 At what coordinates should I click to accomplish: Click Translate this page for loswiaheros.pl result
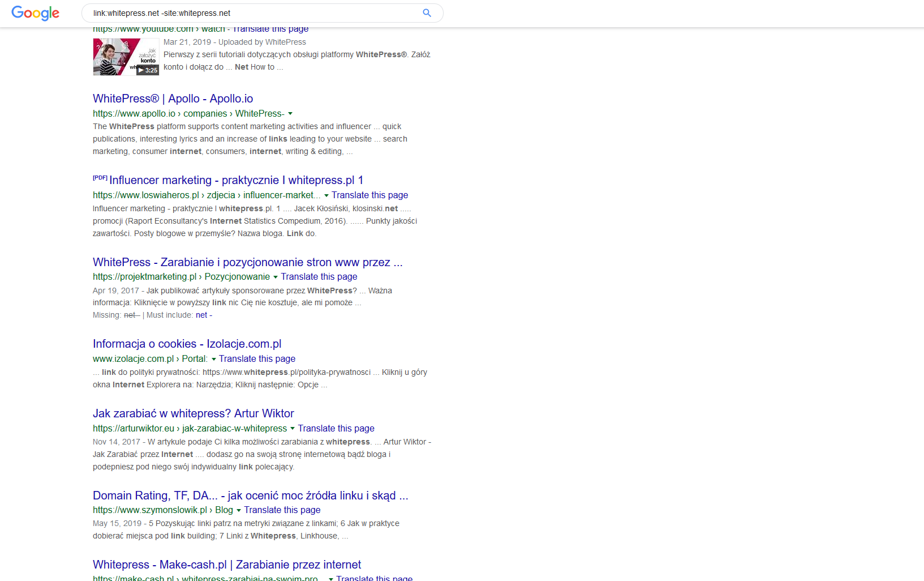coord(369,195)
